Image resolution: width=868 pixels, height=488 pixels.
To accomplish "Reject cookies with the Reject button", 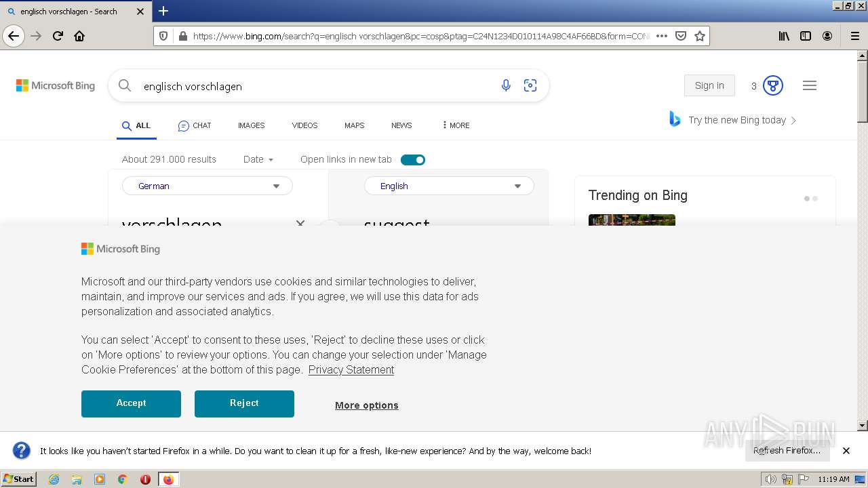I will point(244,404).
